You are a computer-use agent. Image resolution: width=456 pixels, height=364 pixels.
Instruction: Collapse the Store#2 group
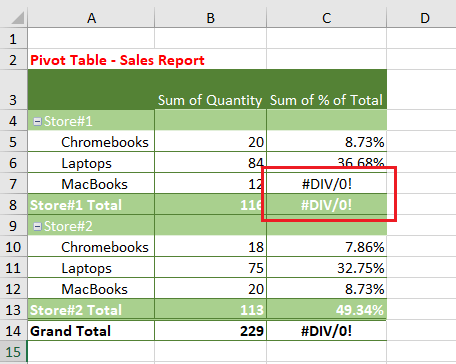37,227
